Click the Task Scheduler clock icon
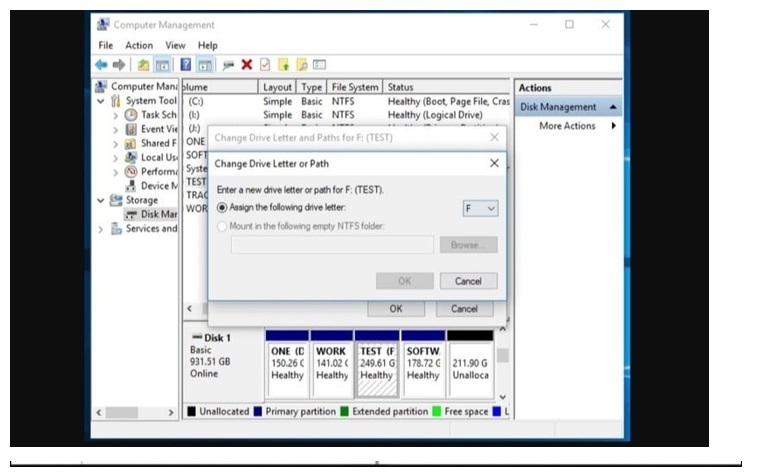This screenshot has height=476, width=765. point(131,115)
